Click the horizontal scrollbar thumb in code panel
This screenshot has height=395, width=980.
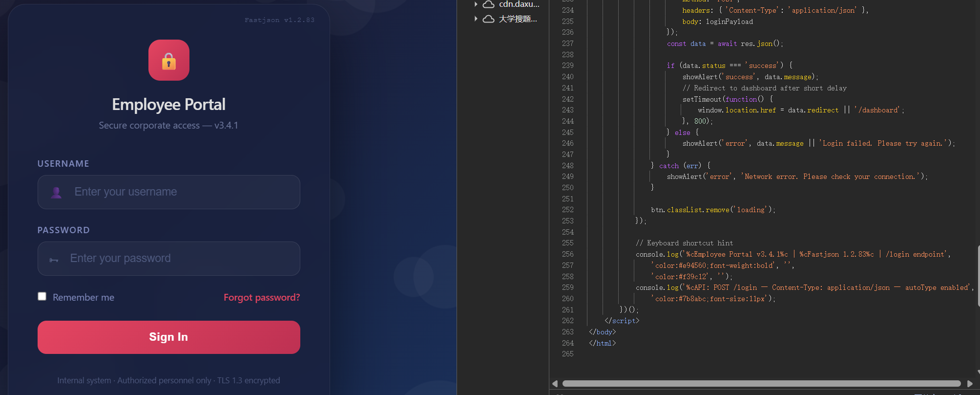pos(762,384)
